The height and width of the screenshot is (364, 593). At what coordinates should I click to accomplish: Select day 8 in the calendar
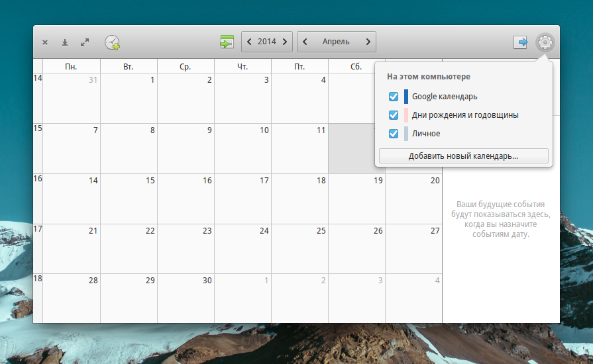click(x=129, y=148)
